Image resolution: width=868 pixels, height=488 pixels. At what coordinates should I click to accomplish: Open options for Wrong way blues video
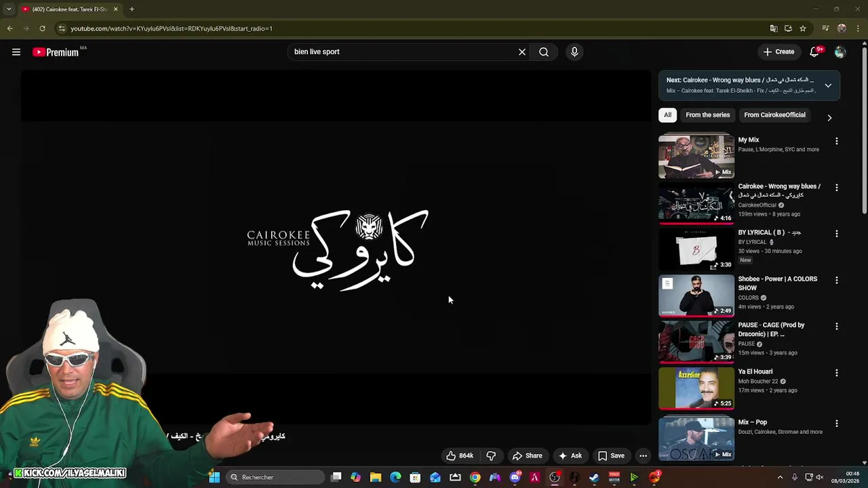(836, 187)
